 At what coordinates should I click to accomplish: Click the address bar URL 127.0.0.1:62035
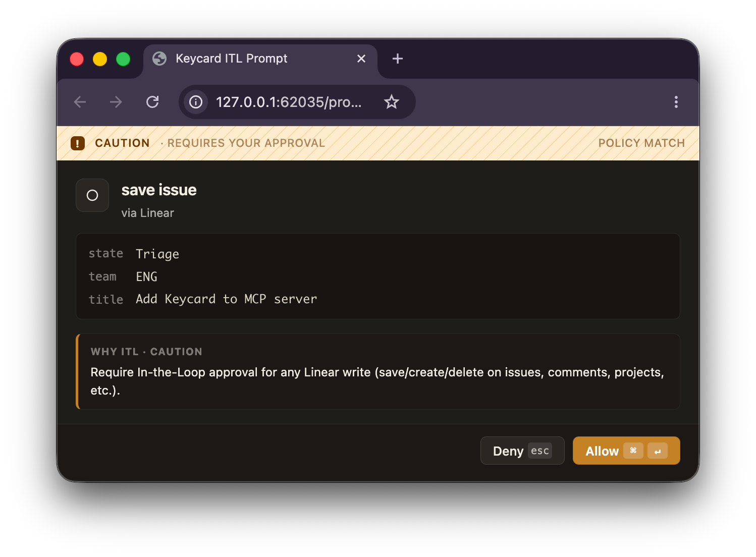pyautogui.click(x=289, y=102)
